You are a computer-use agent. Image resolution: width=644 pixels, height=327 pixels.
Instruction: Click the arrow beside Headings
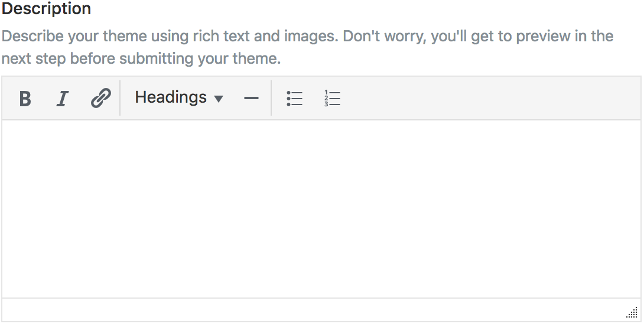tap(219, 99)
